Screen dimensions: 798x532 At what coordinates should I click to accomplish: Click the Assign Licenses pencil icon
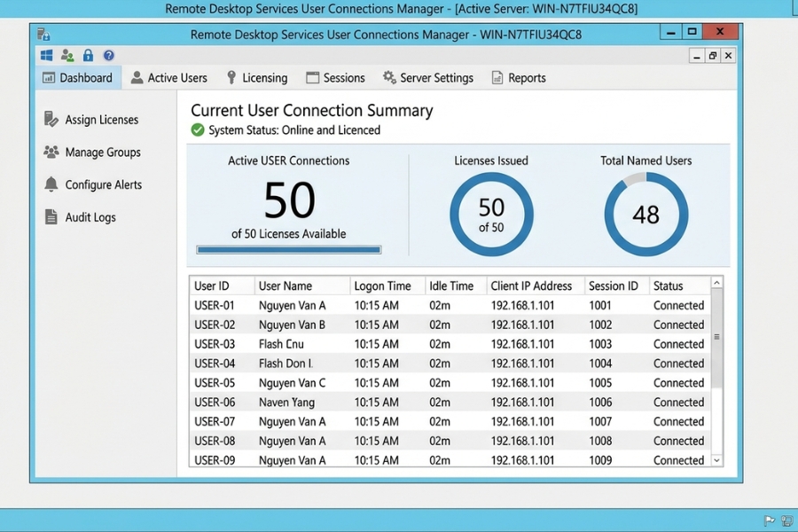(x=51, y=119)
